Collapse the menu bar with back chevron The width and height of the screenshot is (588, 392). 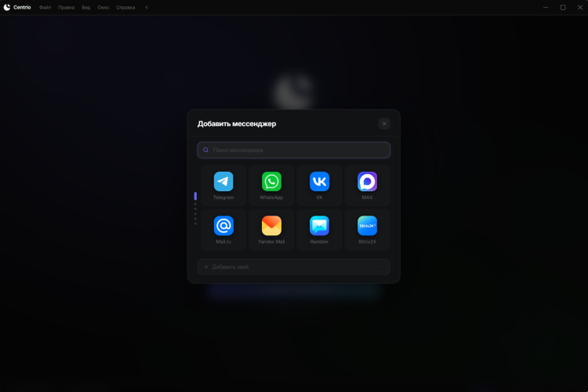click(x=147, y=8)
